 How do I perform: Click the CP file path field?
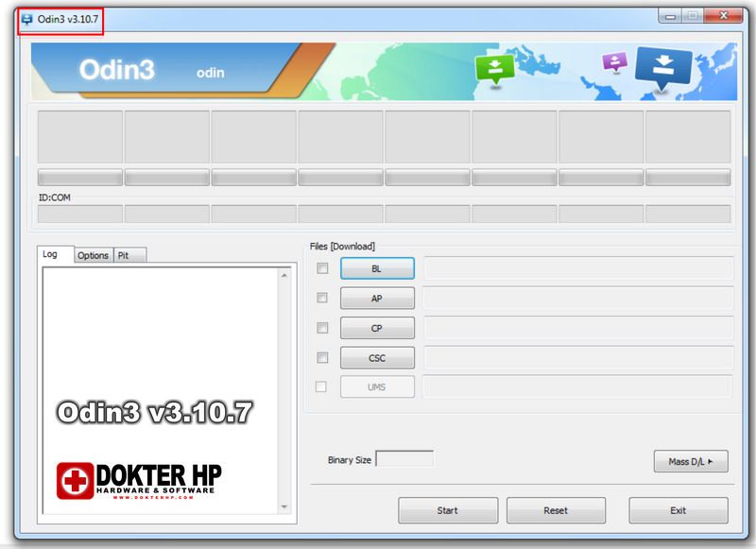(578, 328)
